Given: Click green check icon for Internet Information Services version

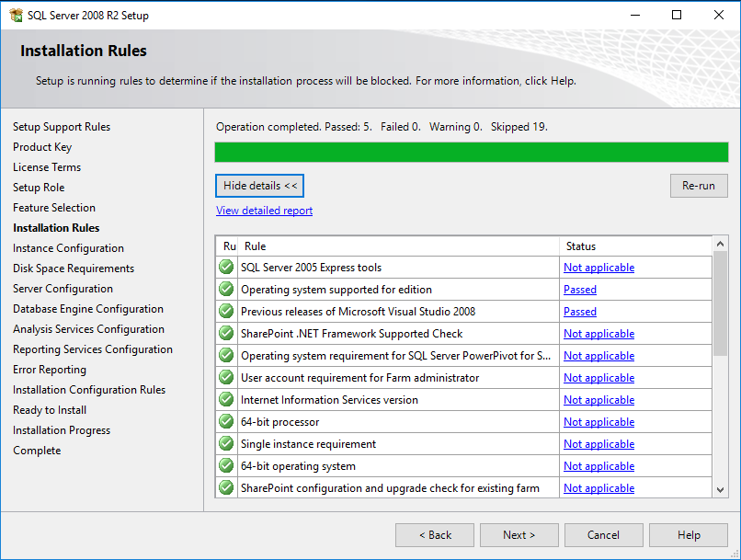Looking at the screenshot, I should click(x=226, y=400).
